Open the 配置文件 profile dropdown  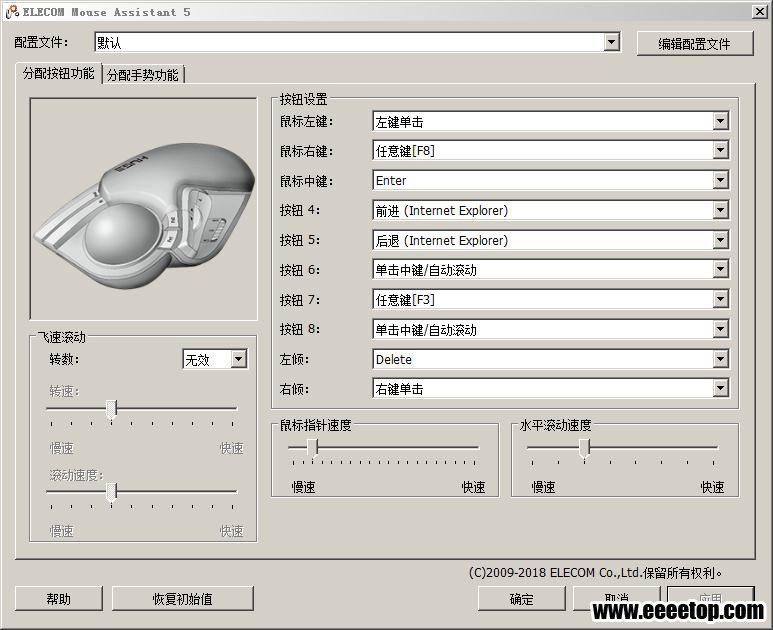(x=357, y=43)
